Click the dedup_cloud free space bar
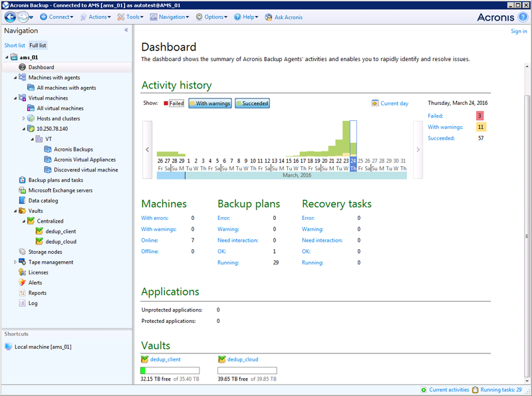Screen dimensions: 532x396 247,371
